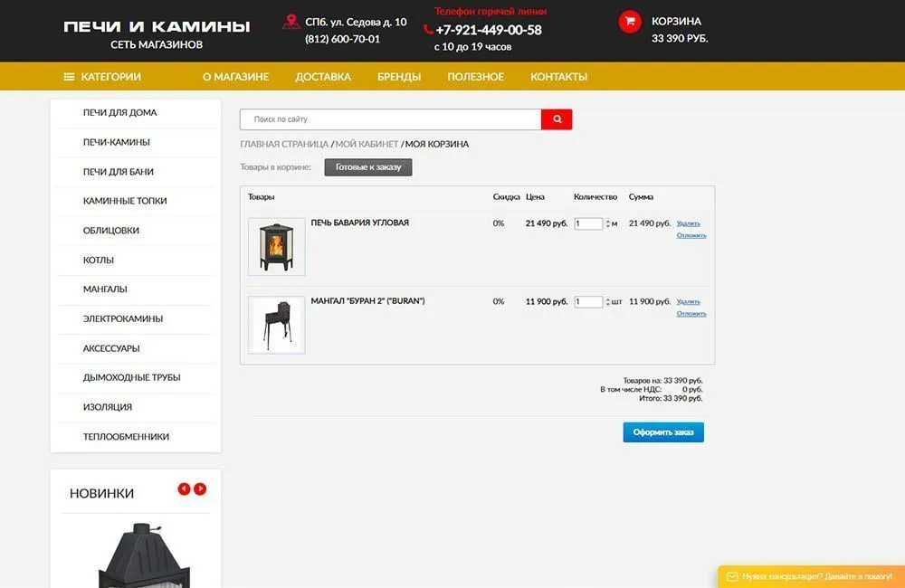This screenshot has width=905, height=588.
Task: Click the location pin icon in header
Action: click(291, 22)
